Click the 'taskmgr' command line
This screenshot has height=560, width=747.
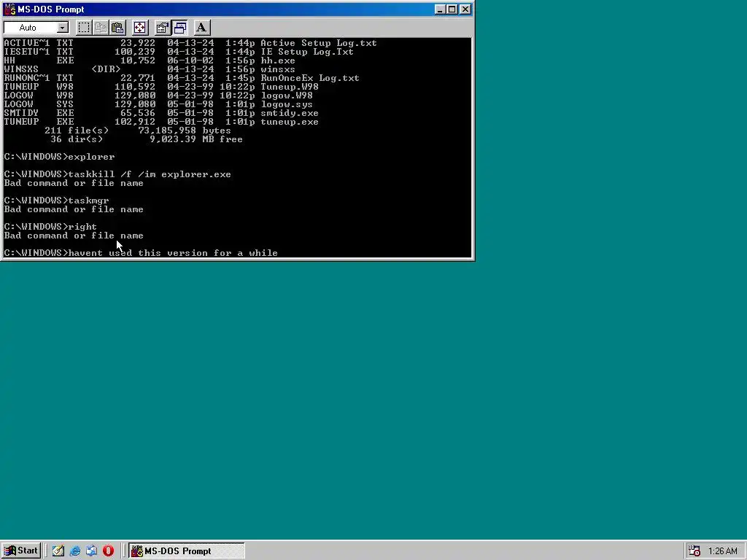click(56, 201)
